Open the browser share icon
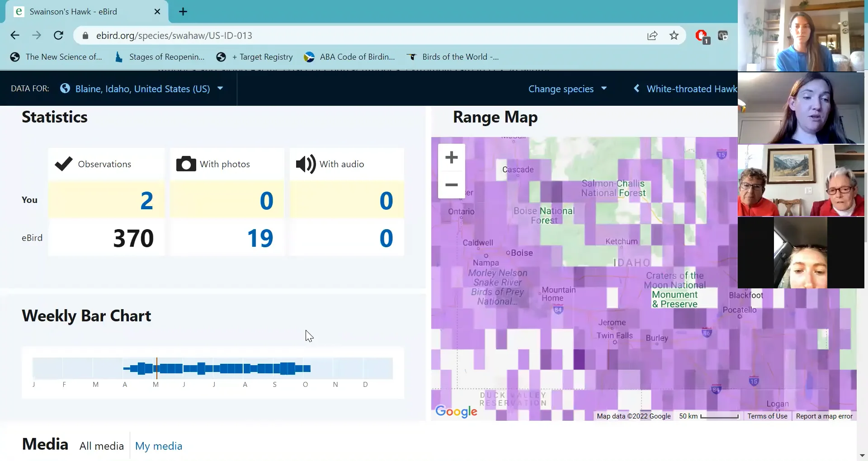Screen dimensions: 868x461 pyautogui.click(x=652, y=35)
